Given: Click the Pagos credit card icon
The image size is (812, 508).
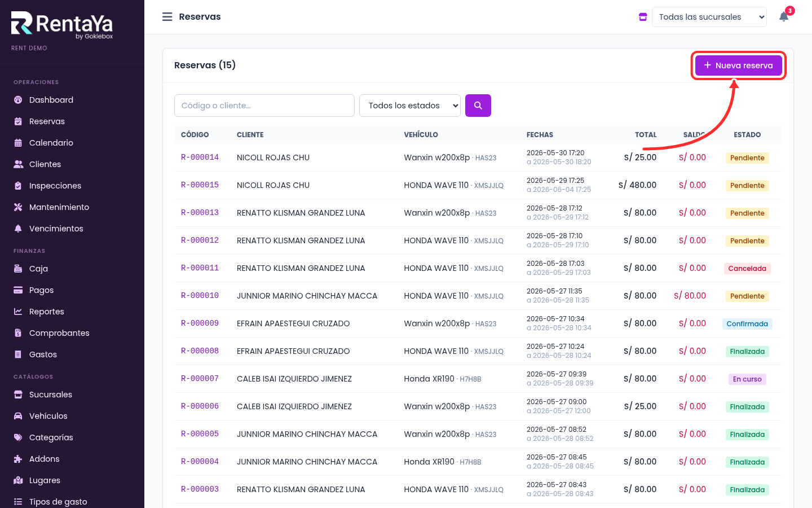Looking at the screenshot, I should (18, 290).
